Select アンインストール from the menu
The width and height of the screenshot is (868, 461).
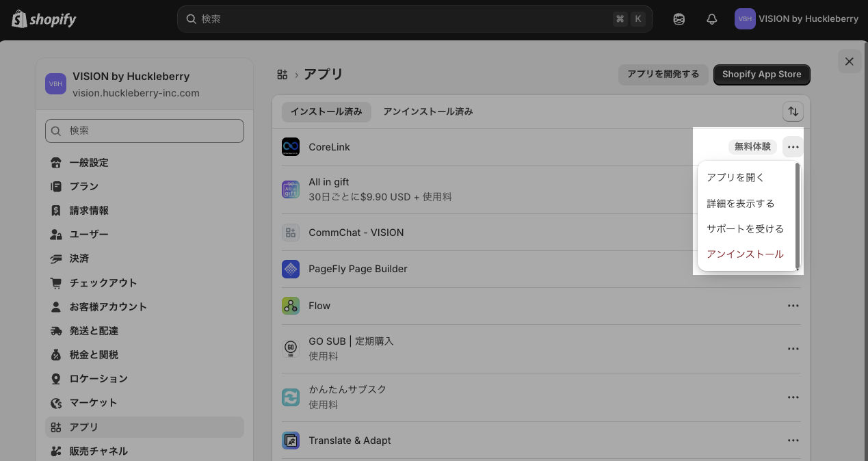click(x=745, y=254)
